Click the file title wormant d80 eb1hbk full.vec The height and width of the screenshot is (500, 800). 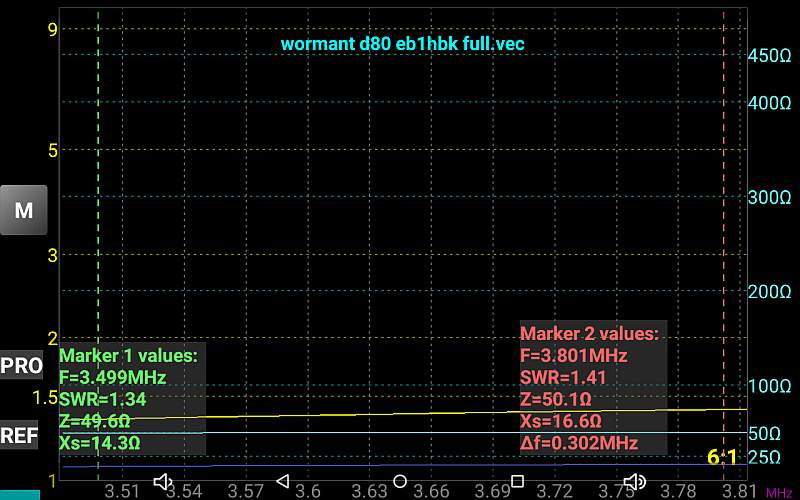click(x=402, y=44)
